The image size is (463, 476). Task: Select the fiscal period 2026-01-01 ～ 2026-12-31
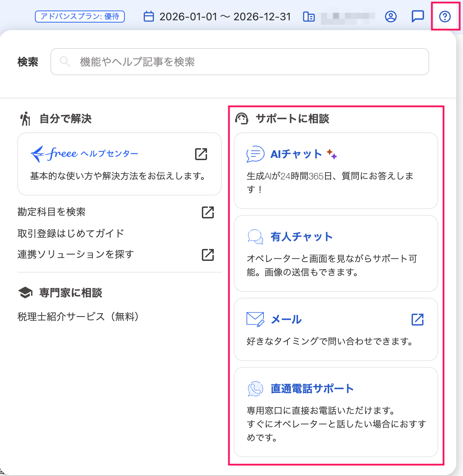point(225,17)
